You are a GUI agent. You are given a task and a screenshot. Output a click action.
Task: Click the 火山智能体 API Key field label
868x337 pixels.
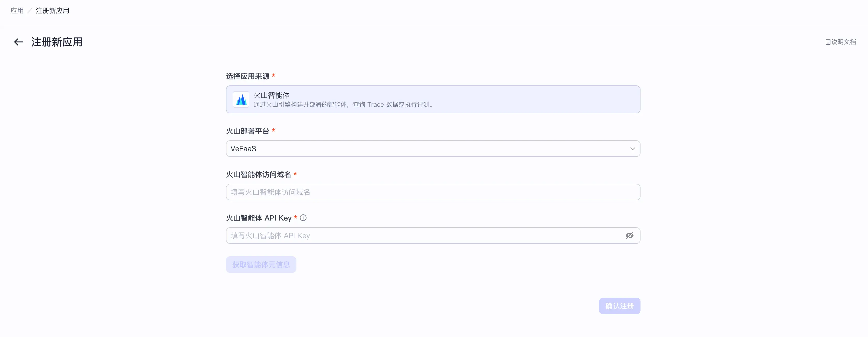[x=259, y=218]
